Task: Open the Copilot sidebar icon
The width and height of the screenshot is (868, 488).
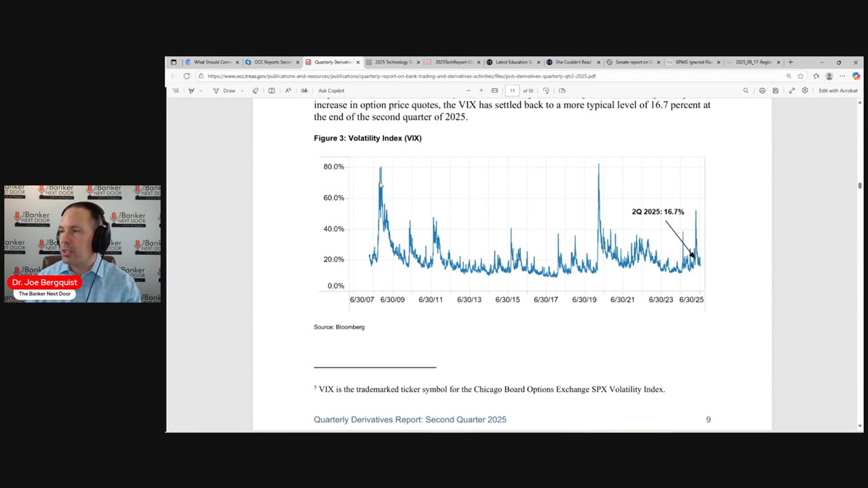Action: tap(856, 76)
